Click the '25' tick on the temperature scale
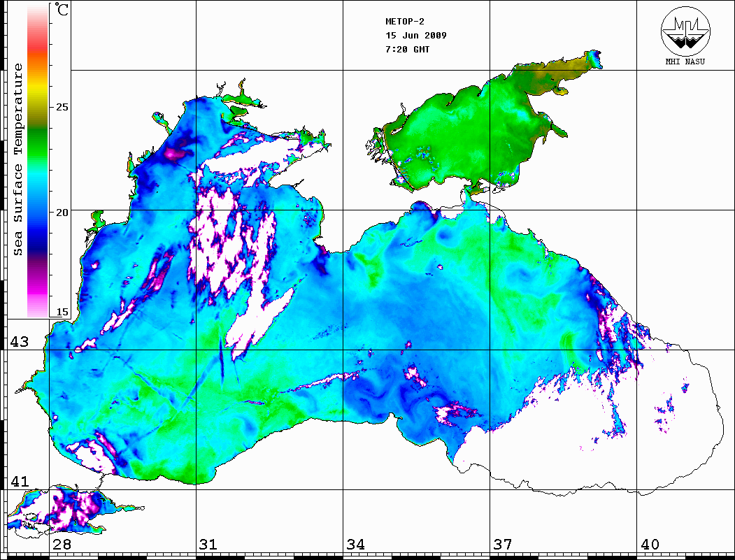This screenshot has width=735, height=560. (62, 107)
